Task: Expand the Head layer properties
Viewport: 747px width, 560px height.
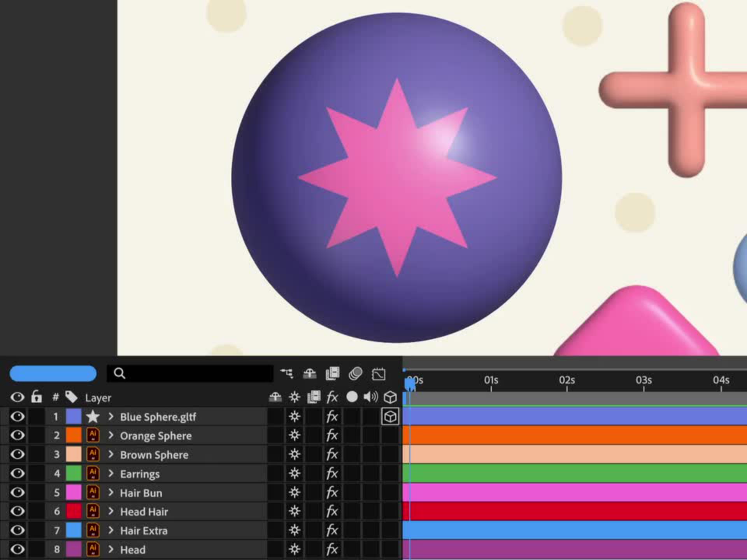Action: click(x=111, y=549)
